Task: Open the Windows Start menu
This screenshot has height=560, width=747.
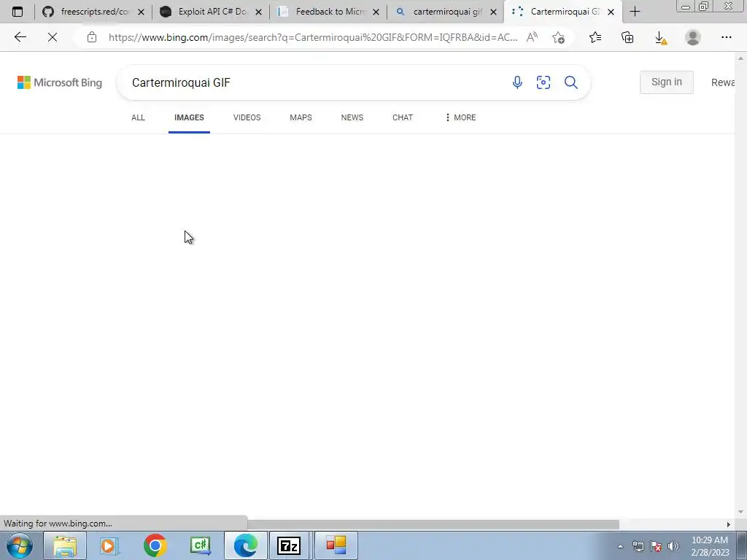Action: point(20,545)
